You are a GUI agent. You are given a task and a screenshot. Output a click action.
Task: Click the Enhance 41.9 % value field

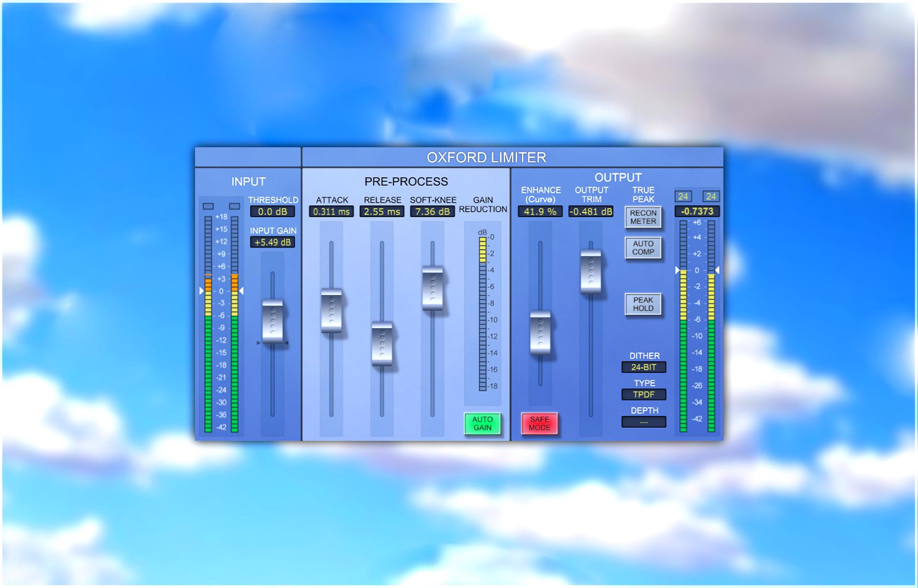pos(540,211)
